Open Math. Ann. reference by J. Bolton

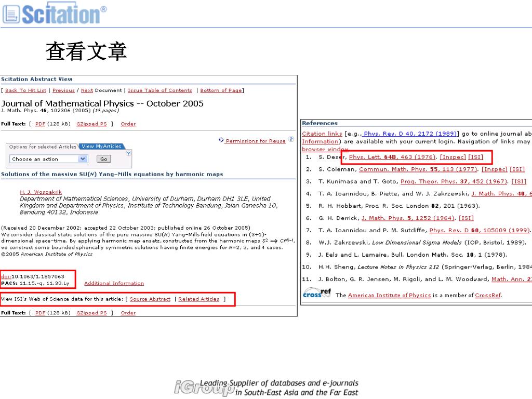tap(512, 279)
